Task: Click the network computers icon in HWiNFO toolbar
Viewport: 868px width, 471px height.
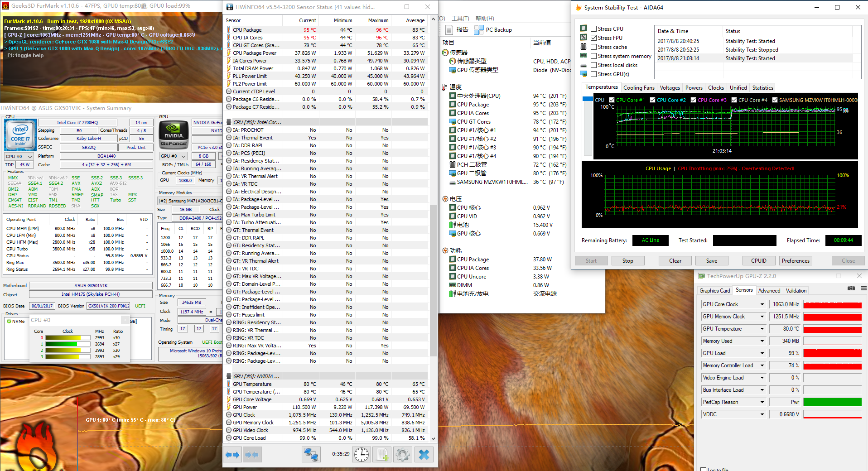Action: click(311, 454)
